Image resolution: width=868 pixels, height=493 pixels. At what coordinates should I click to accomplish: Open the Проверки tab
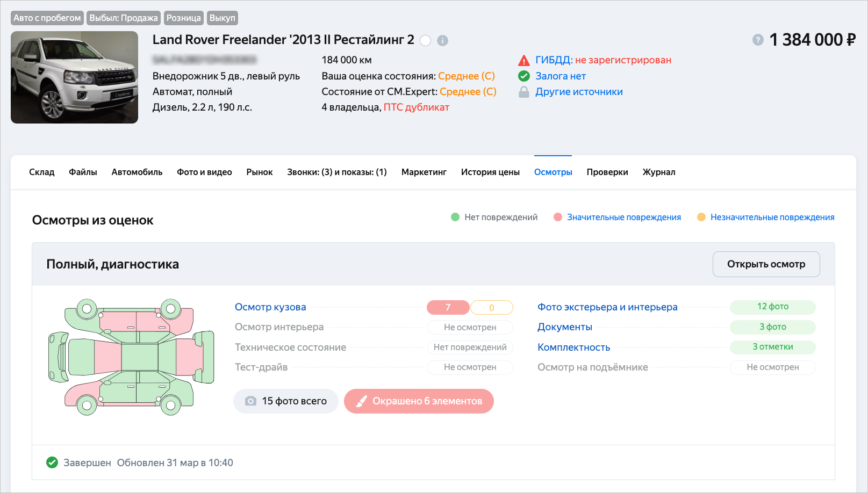click(607, 172)
